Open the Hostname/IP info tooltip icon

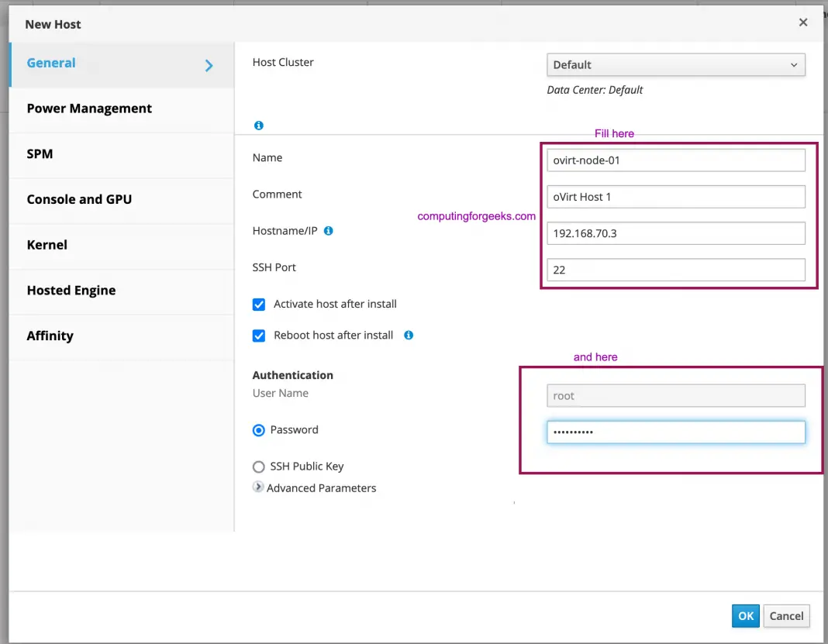tap(327, 230)
